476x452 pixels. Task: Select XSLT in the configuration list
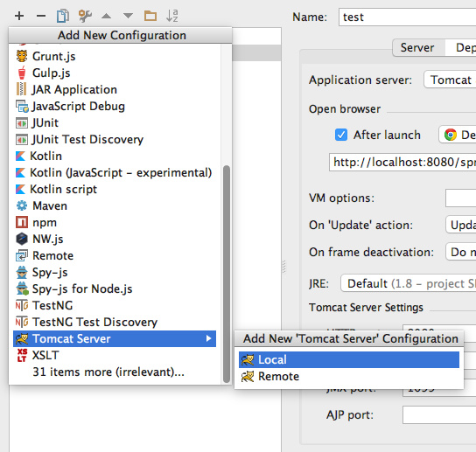(115, 355)
